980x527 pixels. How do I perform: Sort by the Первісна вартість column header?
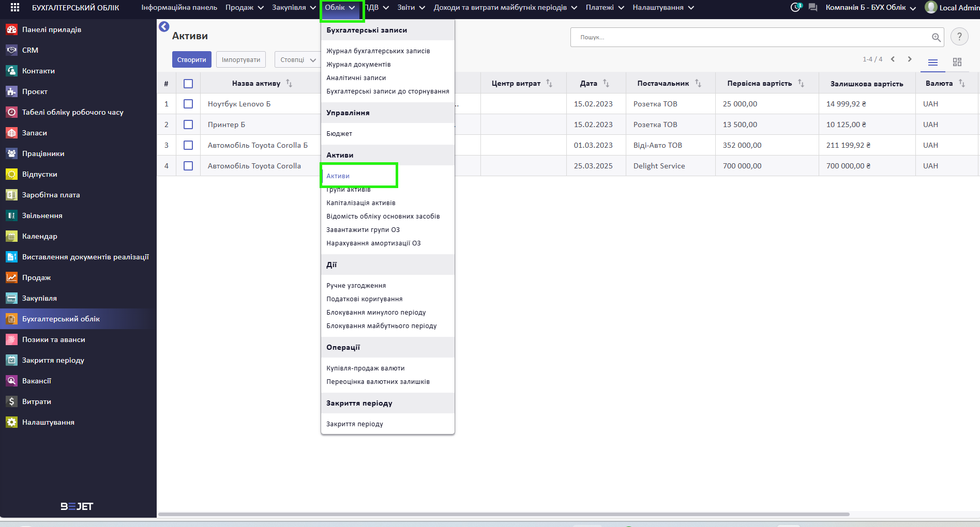point(765,83)
